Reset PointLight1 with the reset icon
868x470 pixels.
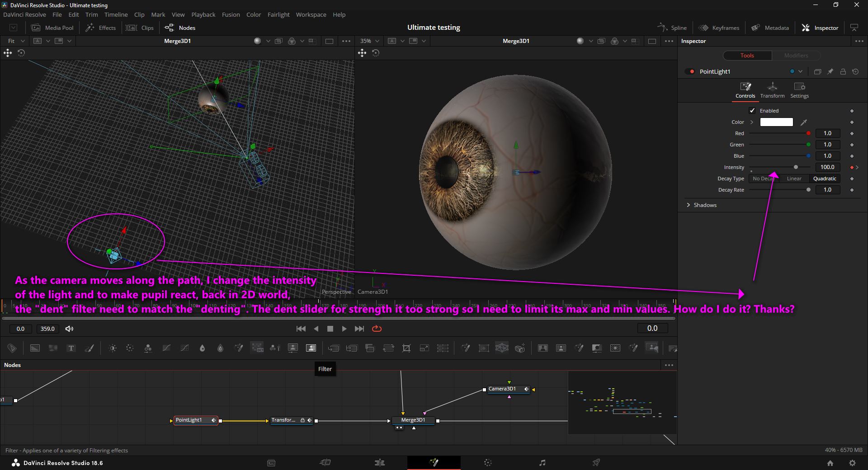[x=855, y=71]
